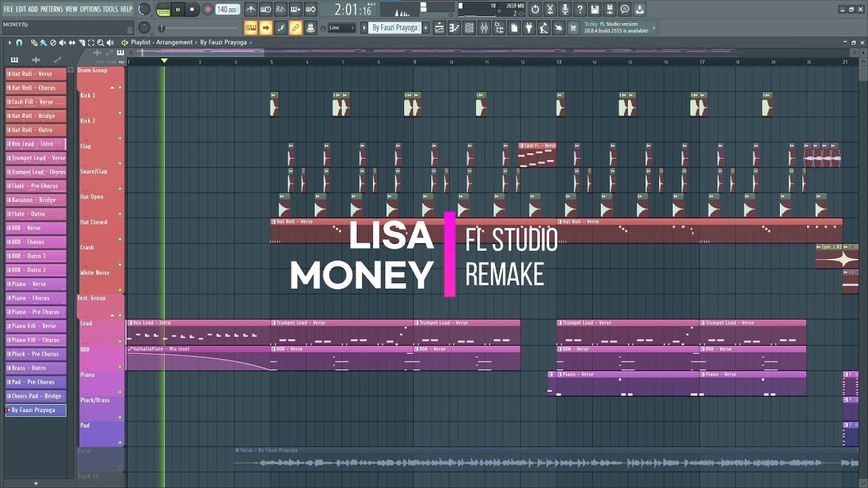Click the red record button
The width and height of the screenshot is (868, 488).
pos(208,9)
